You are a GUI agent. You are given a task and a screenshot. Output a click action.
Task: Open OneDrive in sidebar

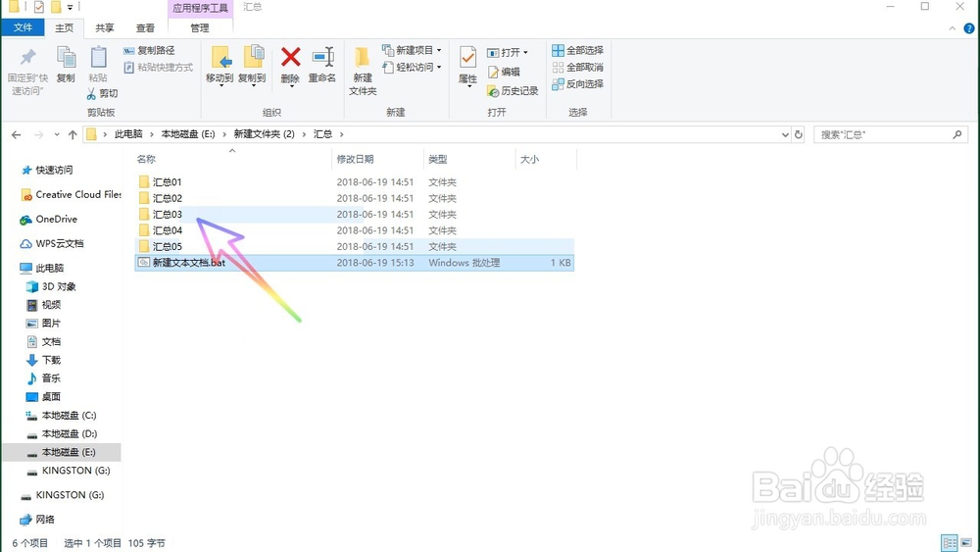[x=49, y=220]
